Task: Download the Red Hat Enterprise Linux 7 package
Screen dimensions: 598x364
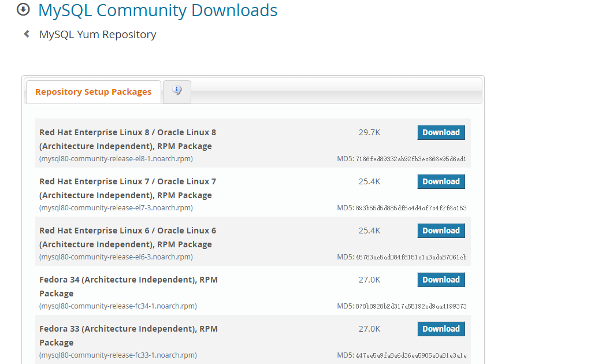Action: [441, 181]
